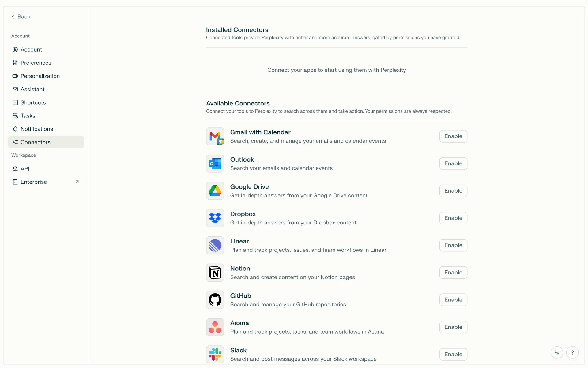Viewport: 588px width, 368px height.
Task: Click the Dropbox logo icon
Action: [215, 218]
